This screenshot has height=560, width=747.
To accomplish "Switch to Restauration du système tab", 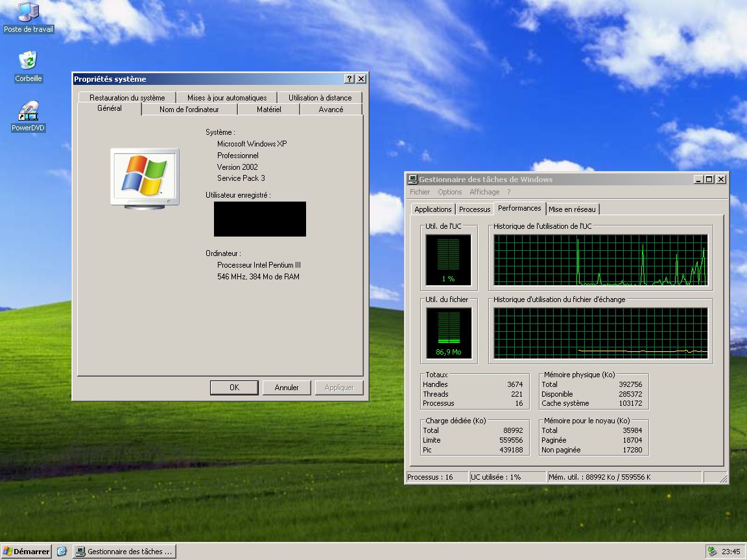I will 127,98.
